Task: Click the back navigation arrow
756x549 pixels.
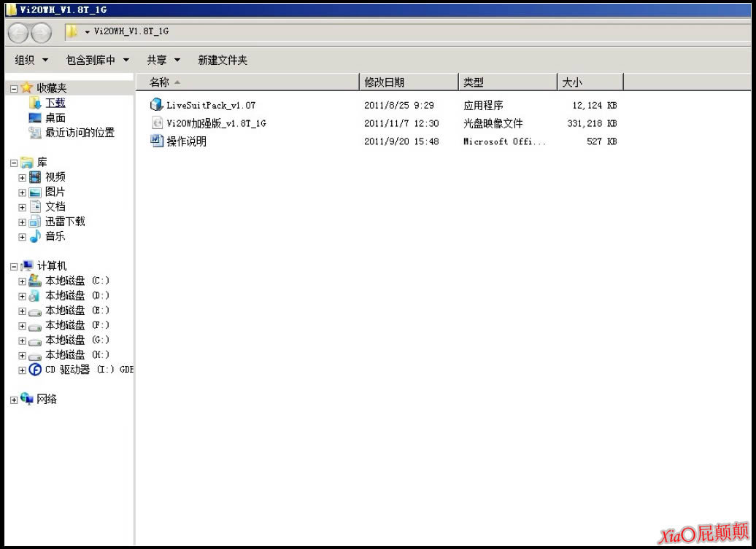Action: (16, 32)
